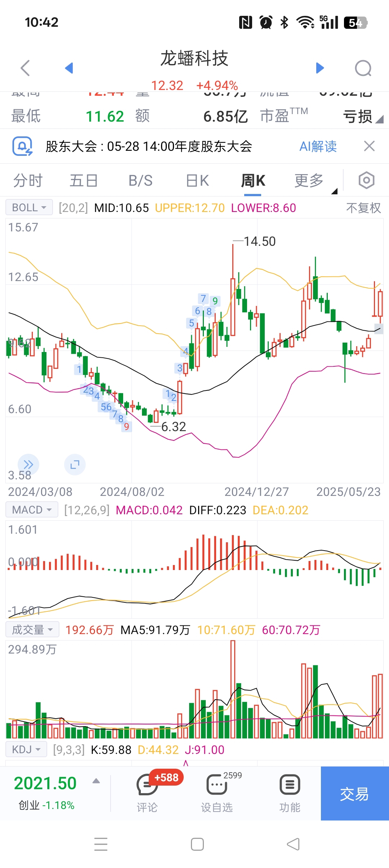Tap the 2024/12/27 date label
This screenshot has height=868, width=389.
point(257,492)
